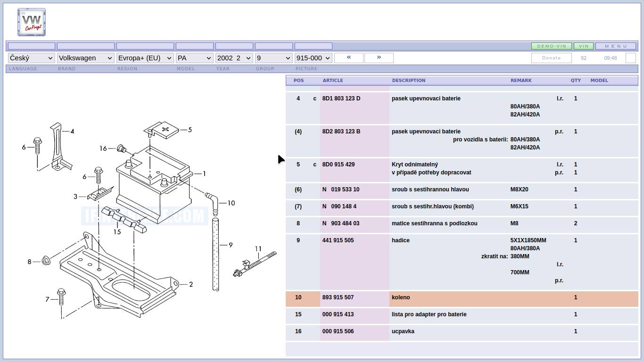The height and width of the screenshot is (362, 644).
Task: Open the group dropdown showing 9
Action: tap(274, 58)
